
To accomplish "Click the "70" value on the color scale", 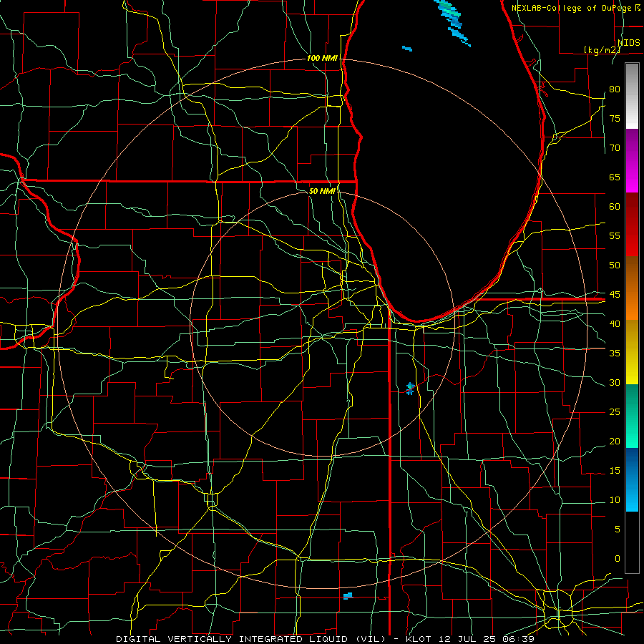I will 615,148.
